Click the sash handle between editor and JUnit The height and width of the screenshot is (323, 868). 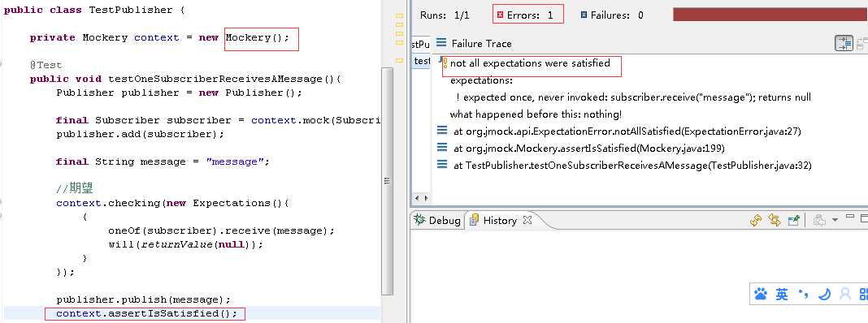pos(407,161)
